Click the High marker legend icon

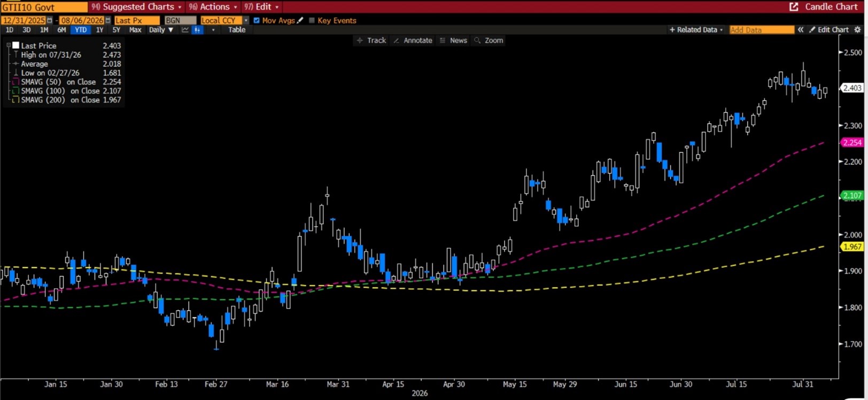click(x=16, y=55)
